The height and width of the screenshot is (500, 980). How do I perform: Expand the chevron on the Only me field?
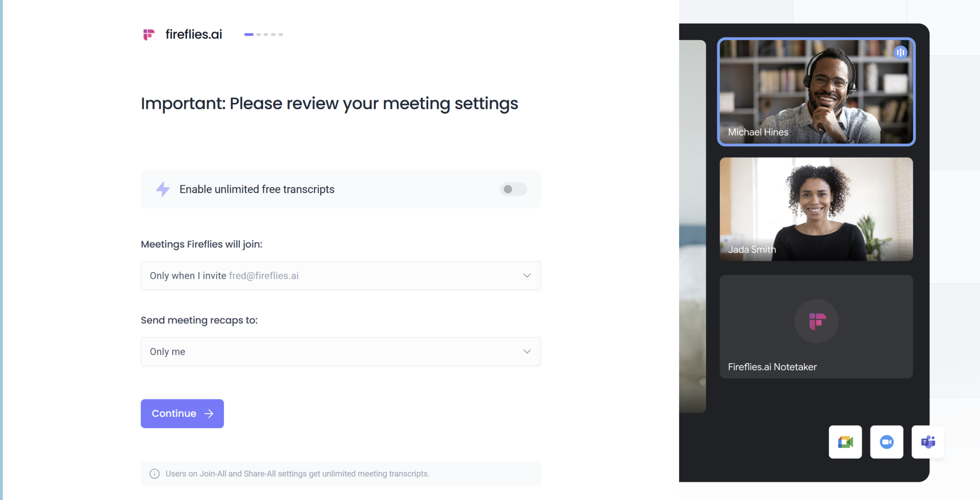(527, 352)
